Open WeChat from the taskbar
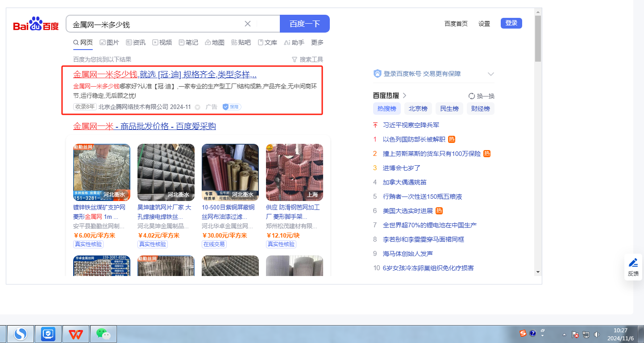Viewport: 644px width, 343px height. click(103, 334)
